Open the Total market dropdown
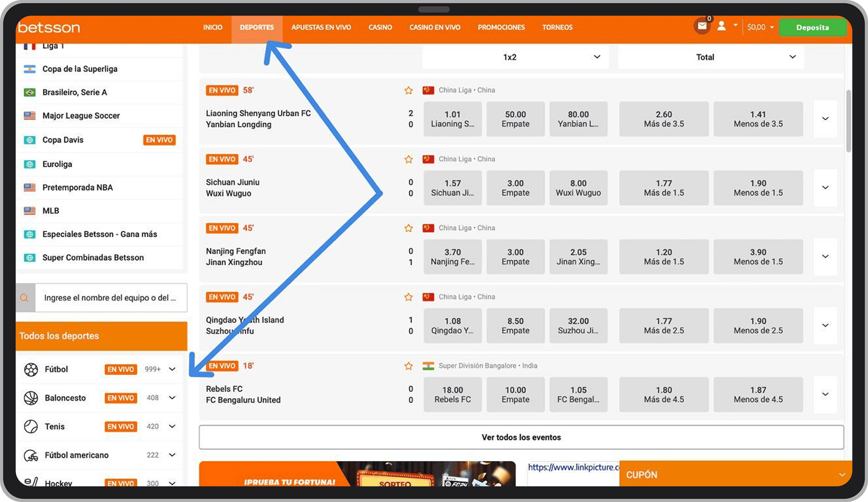Viewport: 868px width, 502px height. (x=711, y=57)
